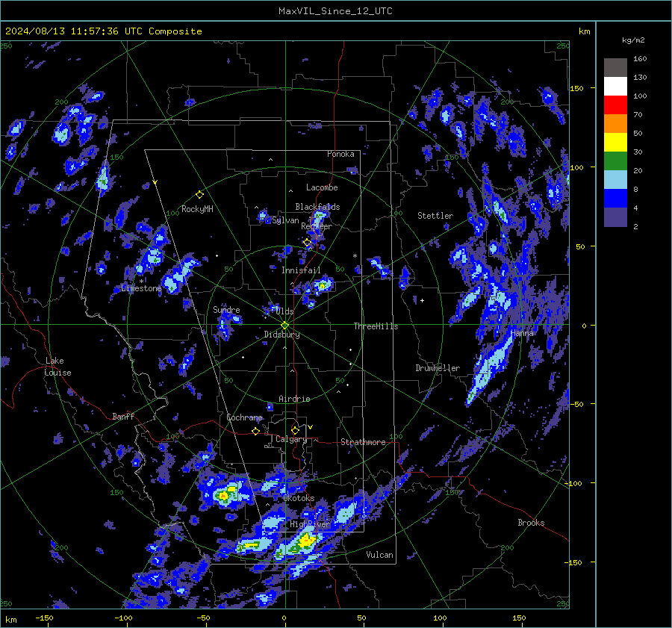Click the 70 value on the legend
The width and height of the screenshot is (672, 628).
(x=638, y=115)
